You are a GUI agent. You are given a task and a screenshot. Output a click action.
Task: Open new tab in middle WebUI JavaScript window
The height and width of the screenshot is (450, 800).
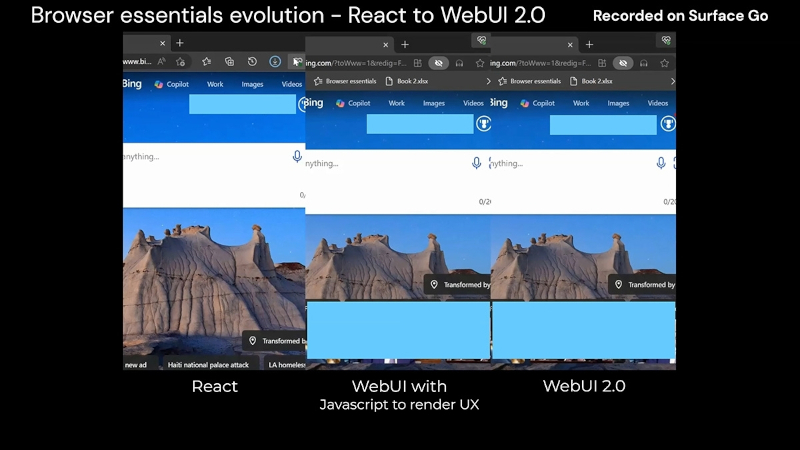click(405, 45)
